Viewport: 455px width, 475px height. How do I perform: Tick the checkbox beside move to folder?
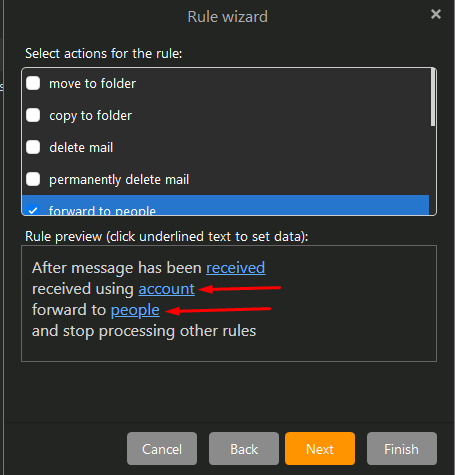pyautogui.click(x=33, y=83)
